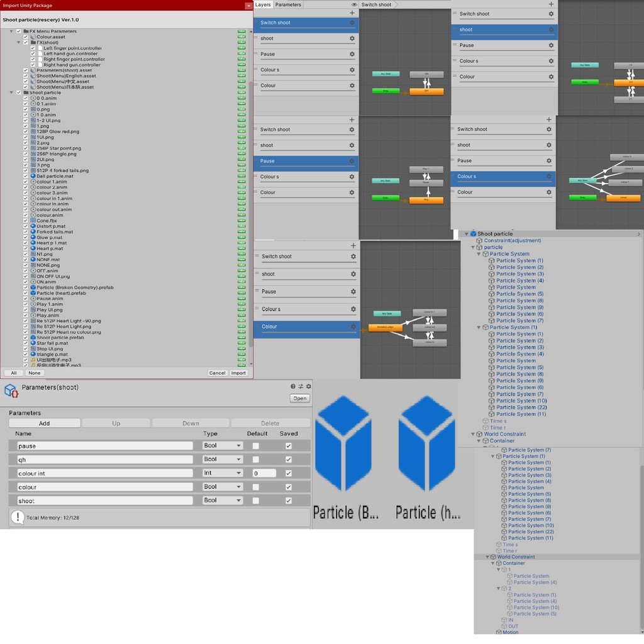The image size is (644, 644).
Task: Open the Type dropdown for the qh parameter
Action: point(222,460)
